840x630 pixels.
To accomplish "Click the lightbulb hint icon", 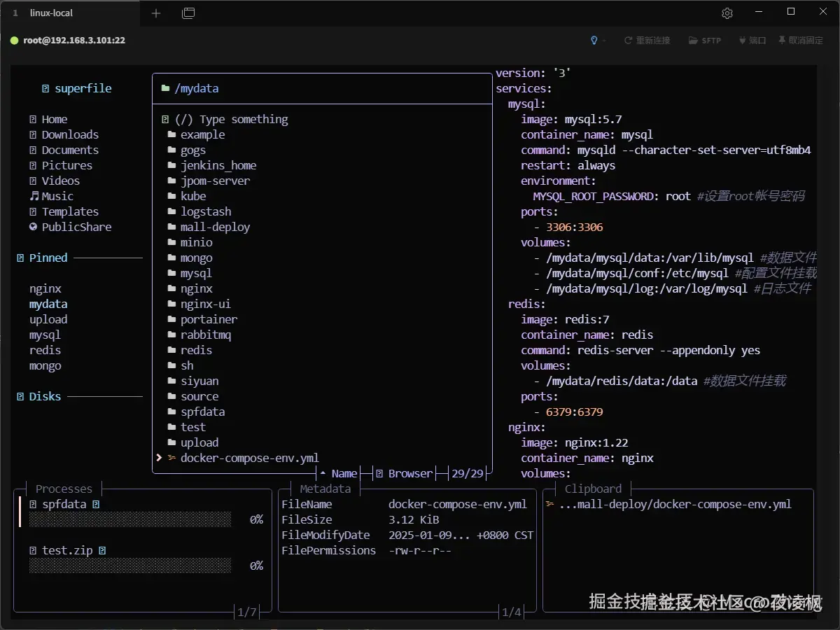I will (x=594, y=41).
